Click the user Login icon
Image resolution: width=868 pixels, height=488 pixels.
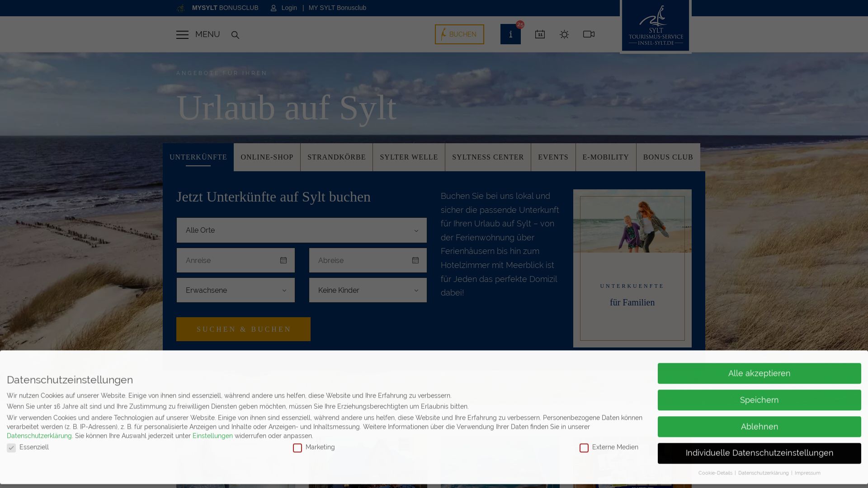pos(274,8)
